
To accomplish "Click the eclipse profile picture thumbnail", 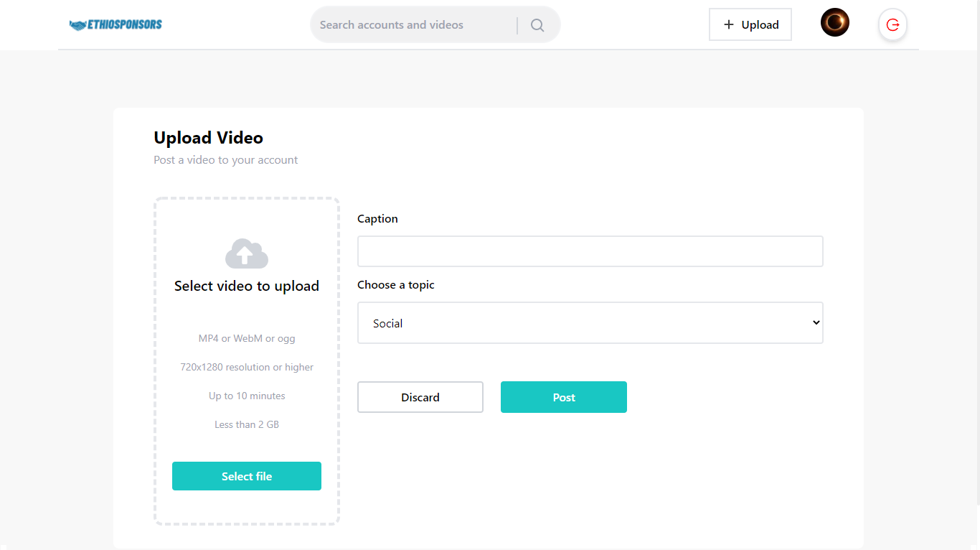I will pos(834,22).
